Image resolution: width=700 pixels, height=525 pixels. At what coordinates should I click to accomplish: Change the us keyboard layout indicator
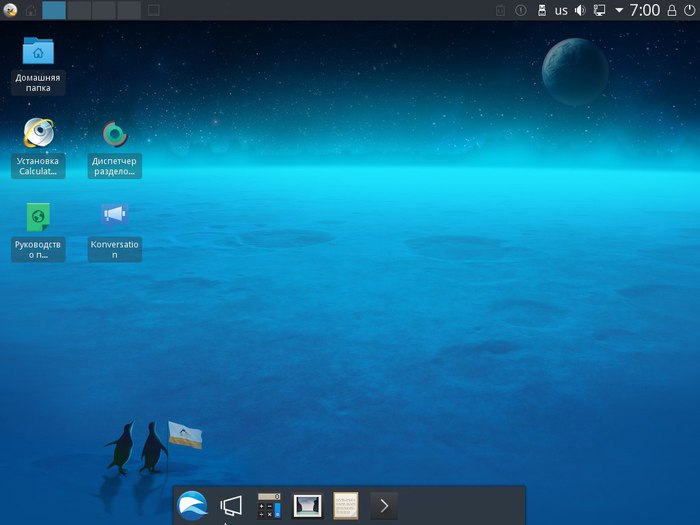click(560, 10)
